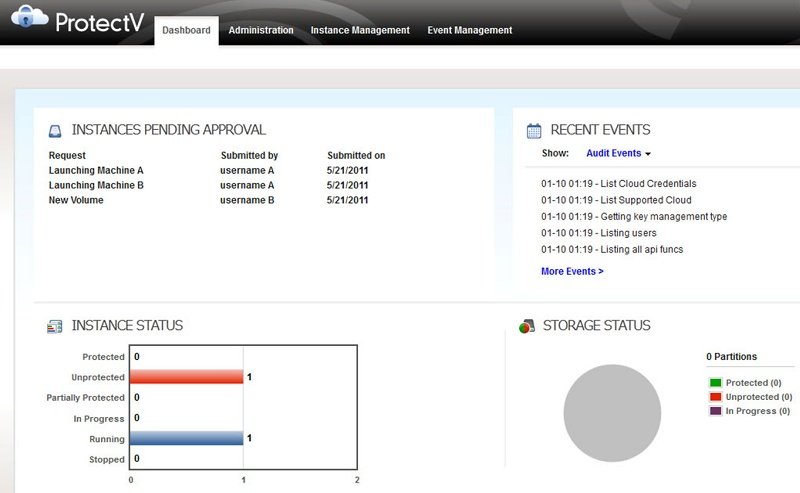
Task: Click the Listing users event
Action: pyautogui.click(x=598, y=233)
